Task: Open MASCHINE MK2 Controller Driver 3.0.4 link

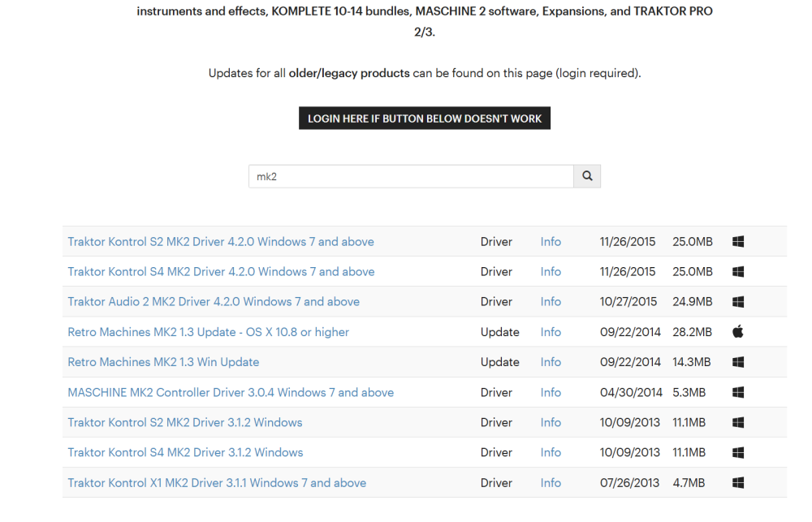Action: point(231,392)
